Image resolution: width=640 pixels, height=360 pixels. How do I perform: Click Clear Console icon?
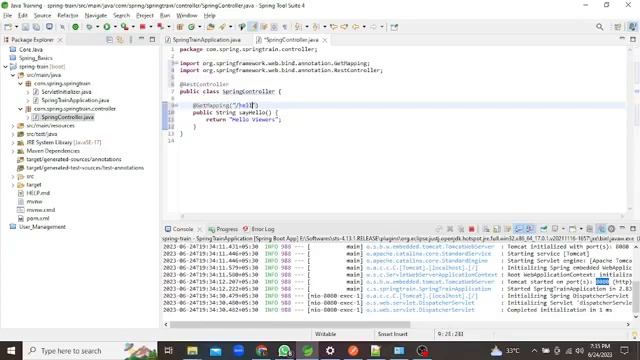point(486,229)
